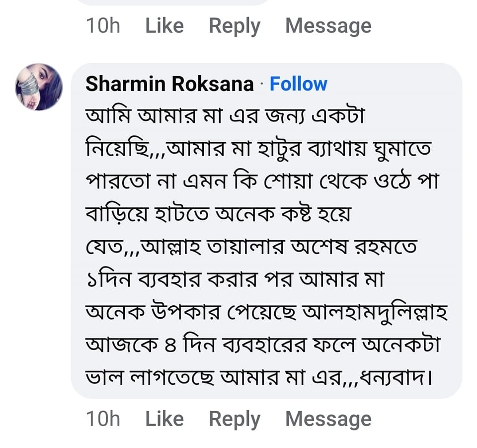The image size is (477, 448).
Task: Click the 10h timestamp under Sharmin's comment
Action: click(x=103, y=419)
